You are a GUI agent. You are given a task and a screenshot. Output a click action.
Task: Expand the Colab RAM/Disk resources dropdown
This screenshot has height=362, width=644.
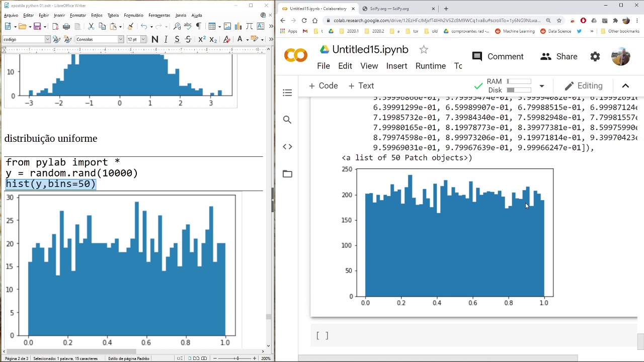541,86
